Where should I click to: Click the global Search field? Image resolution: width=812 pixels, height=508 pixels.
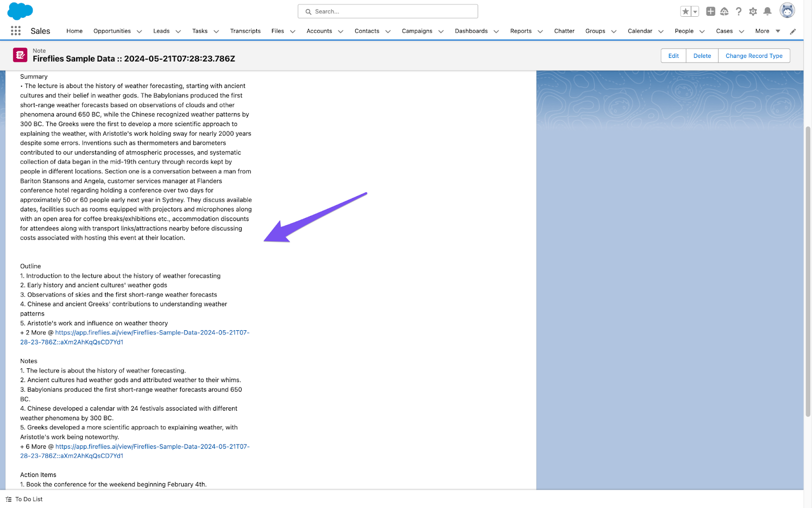click(x=388, y=11)
